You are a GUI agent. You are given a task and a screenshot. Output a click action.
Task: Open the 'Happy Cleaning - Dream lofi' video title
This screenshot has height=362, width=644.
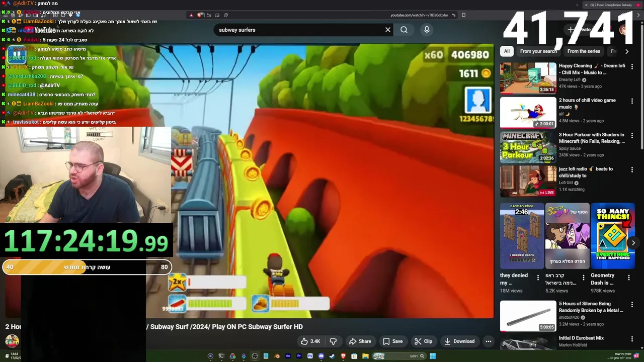pyautogui.click(x=592, y=69)
